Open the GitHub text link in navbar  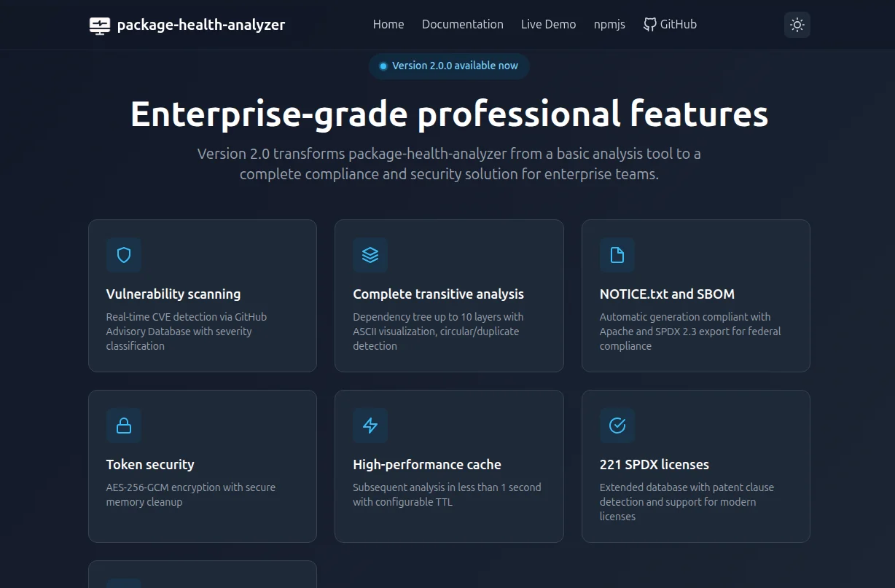pyautogui.click(x=678, y=25)
